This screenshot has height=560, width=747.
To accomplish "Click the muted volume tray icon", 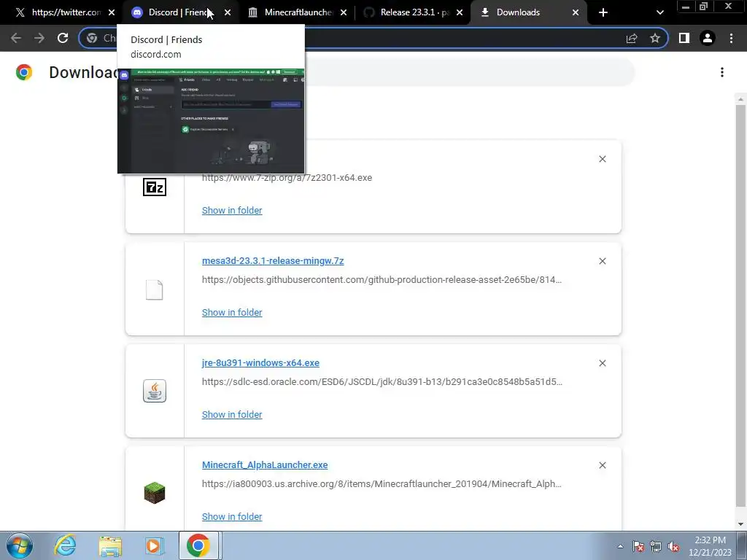I will 673,546.
